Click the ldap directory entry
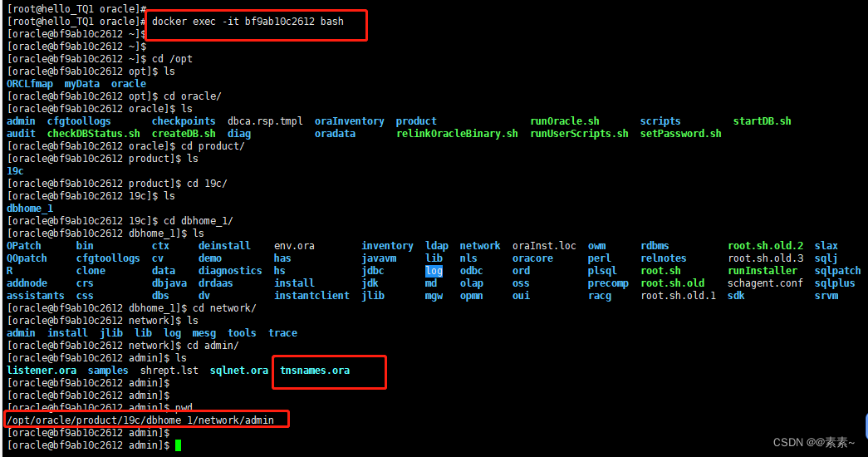 click(x=437, y=246)
